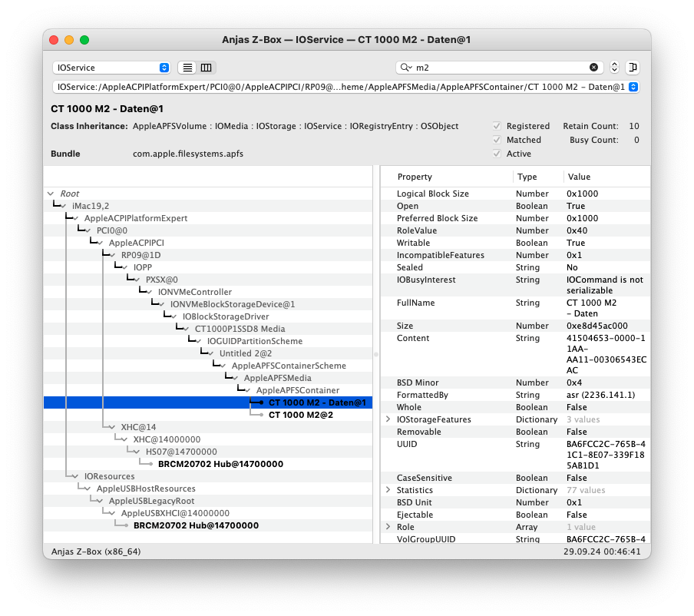
Task: Click inside the m2 search field
Action: coord(500,68)
